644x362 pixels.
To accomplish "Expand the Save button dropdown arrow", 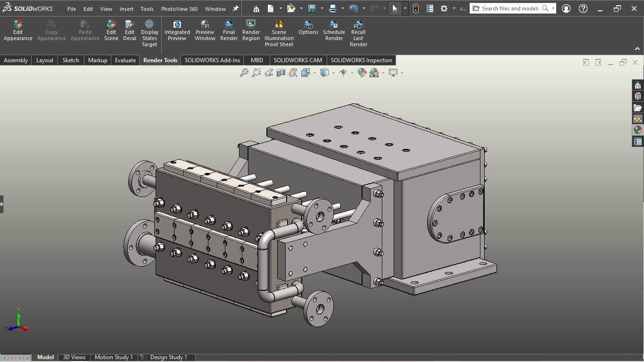I will 322,8.
